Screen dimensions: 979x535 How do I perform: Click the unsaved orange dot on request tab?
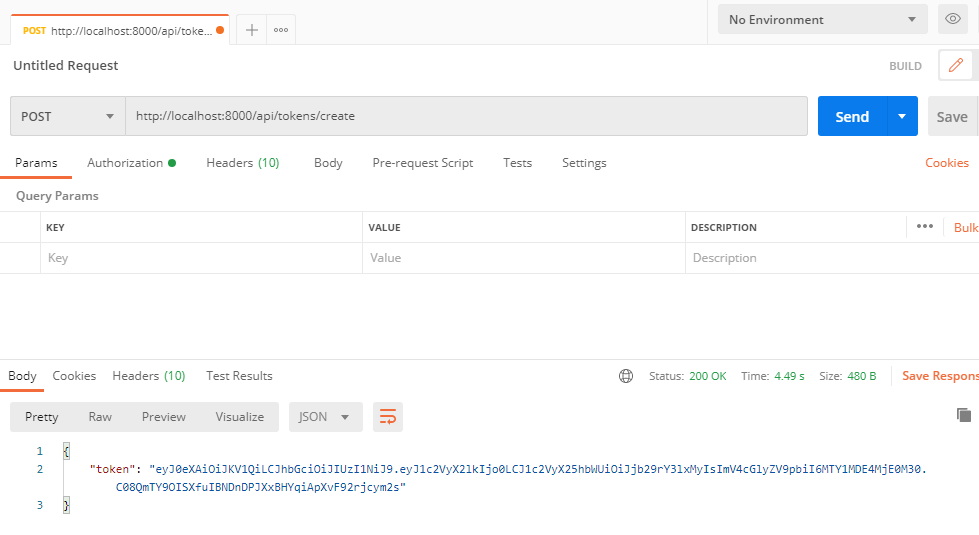pyautogui.click(x=220, y=30)
